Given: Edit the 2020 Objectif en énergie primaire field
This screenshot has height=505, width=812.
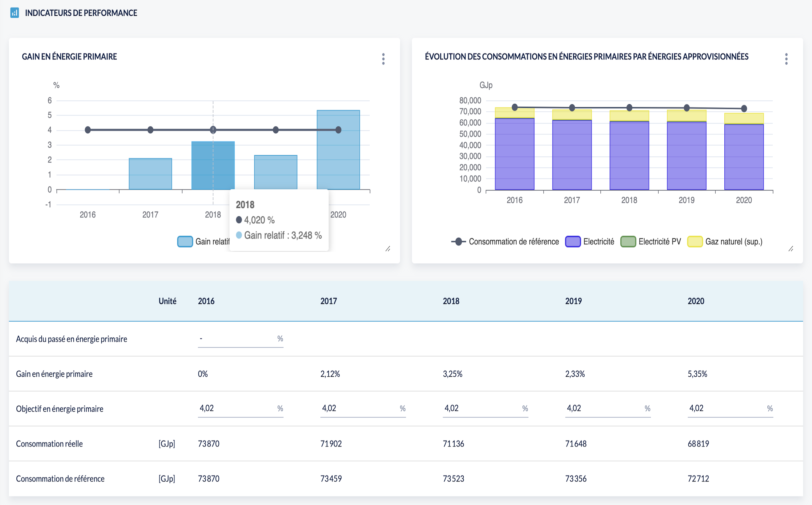Looking at the screenshot, I should (x=730, y=408).
